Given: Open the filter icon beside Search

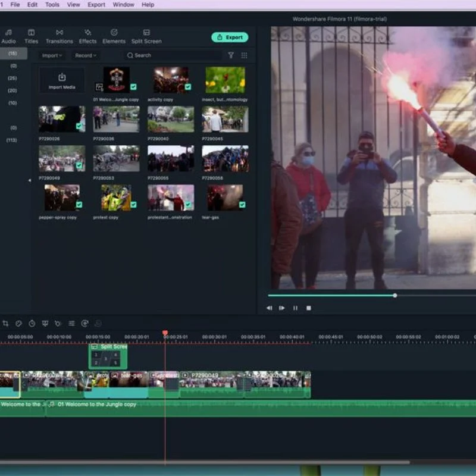Looking at the screenshot, I should point(231,55).
